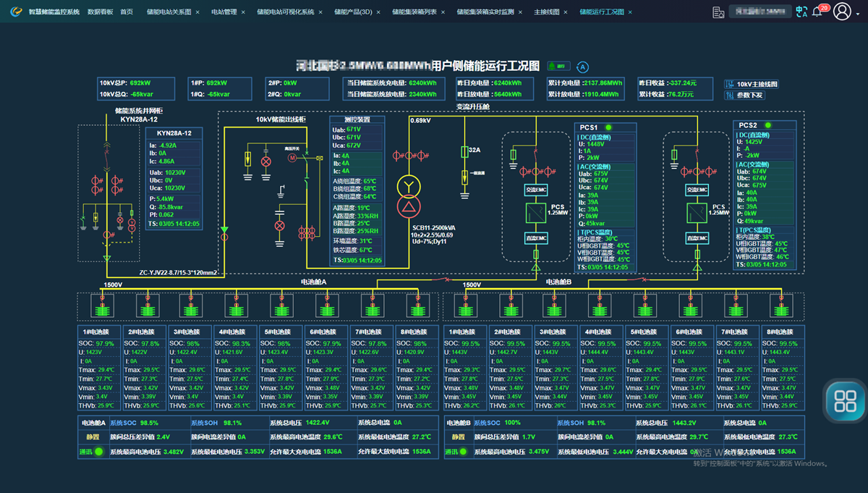The height and width of the screenshot is (493, 868).
Task: Click the language translate icon in header
Action: click(x=800, y=12)
